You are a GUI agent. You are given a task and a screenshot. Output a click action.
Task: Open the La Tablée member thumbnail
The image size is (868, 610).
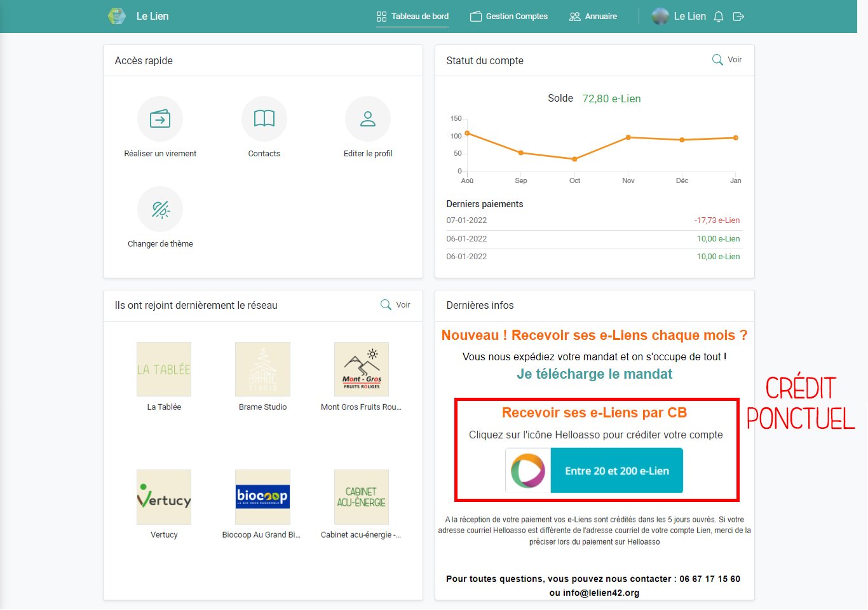click(x=164, y=369)
